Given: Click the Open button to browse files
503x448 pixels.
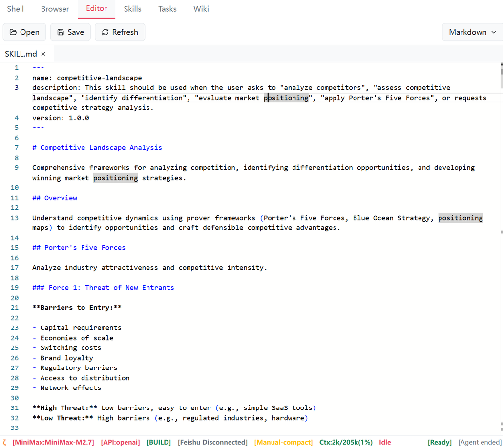Looking at the screenshot, I should (x=24, y=32).
